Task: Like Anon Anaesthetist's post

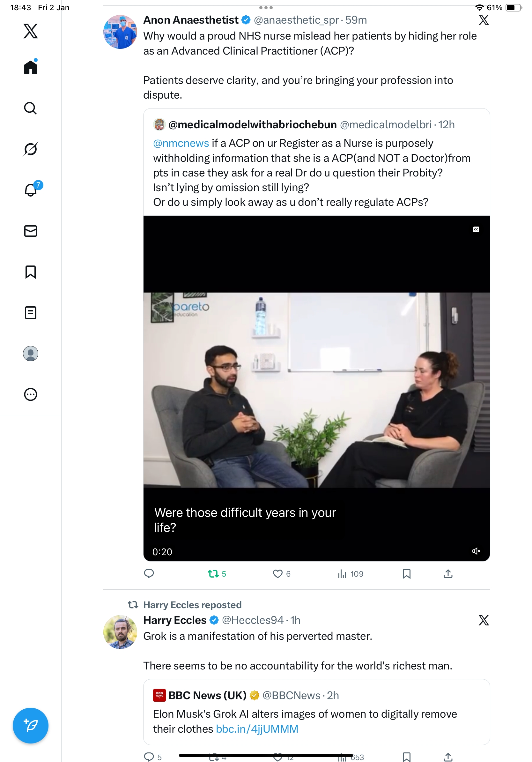Action: (x=277, y=573)
